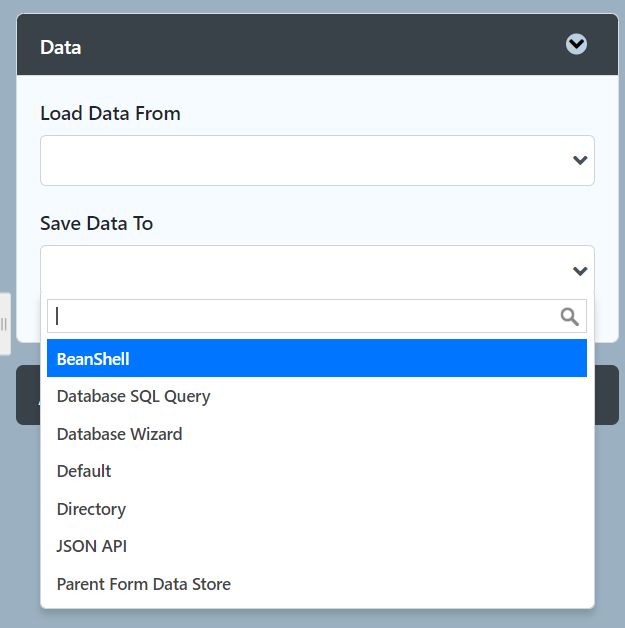
Task: Select Default as the data store
Action: pyautogui.click(x=84, y=471)
